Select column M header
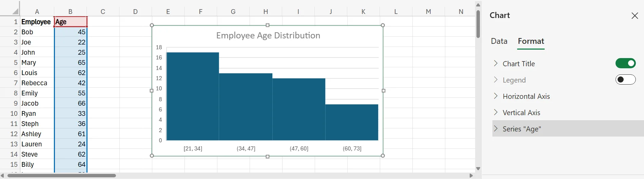 [x=428, y=12]
